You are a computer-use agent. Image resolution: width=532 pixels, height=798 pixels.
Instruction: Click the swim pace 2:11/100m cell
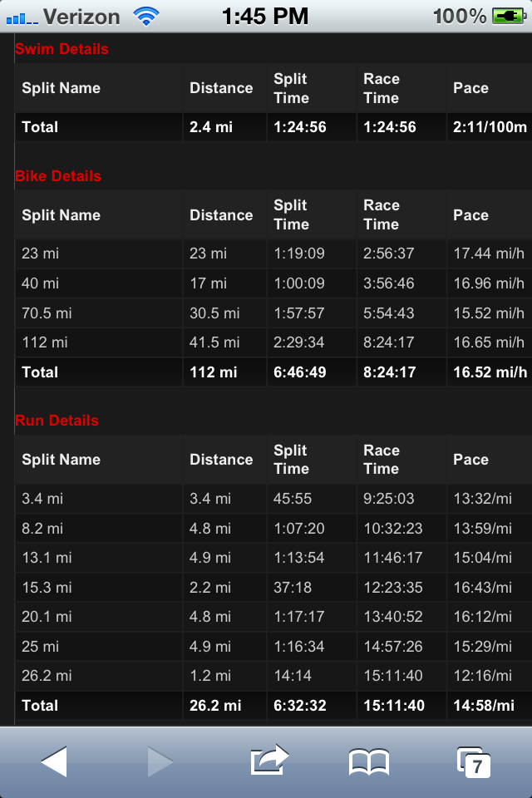tap(490, 127)
